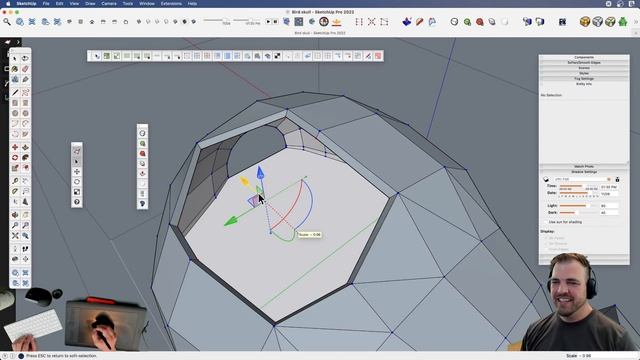Image resolution: width=640 pixels, height=360 pixels.
Task: Select the Tape Measure tool
Action: [x=15, y=181]
